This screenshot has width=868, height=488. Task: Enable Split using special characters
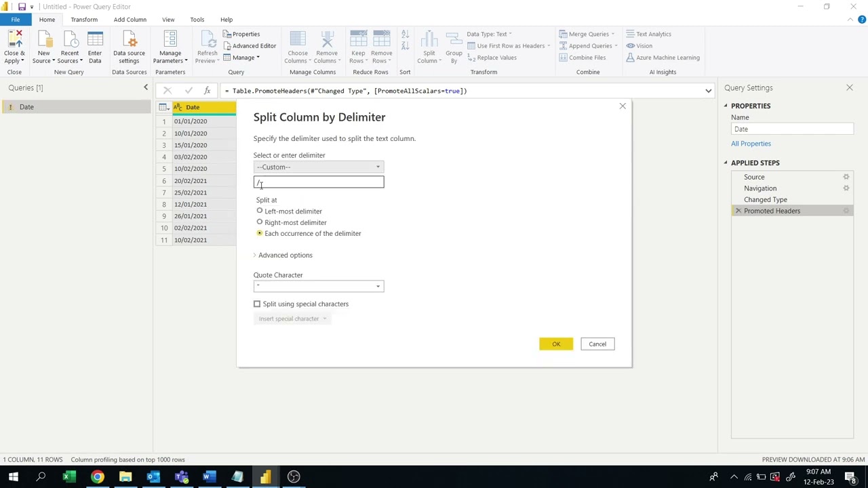(x=257, y=304)
